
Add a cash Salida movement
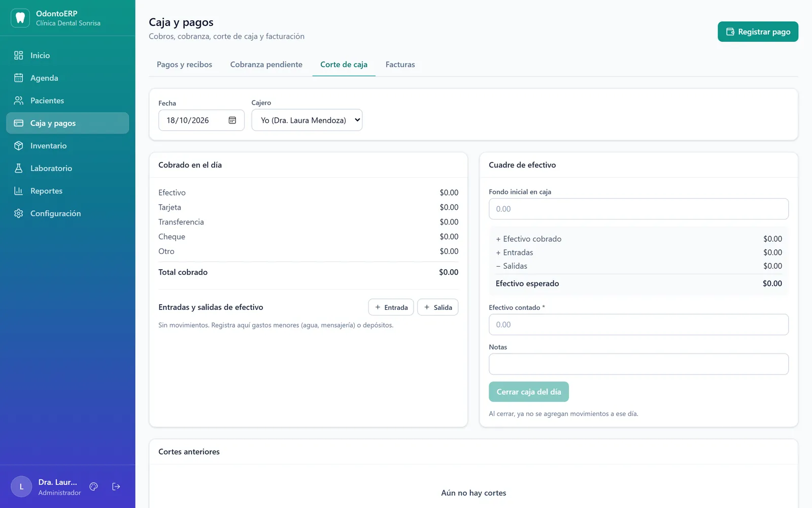click(x=438, y=307)
